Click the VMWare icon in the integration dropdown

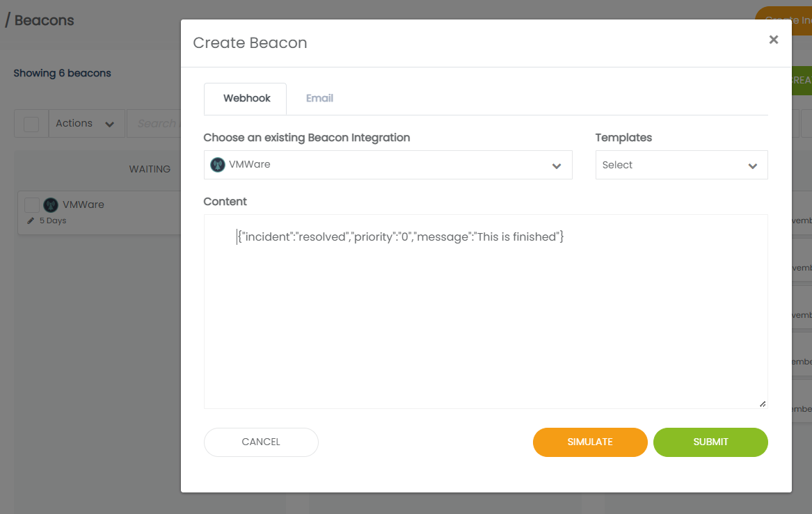point(218,165)
